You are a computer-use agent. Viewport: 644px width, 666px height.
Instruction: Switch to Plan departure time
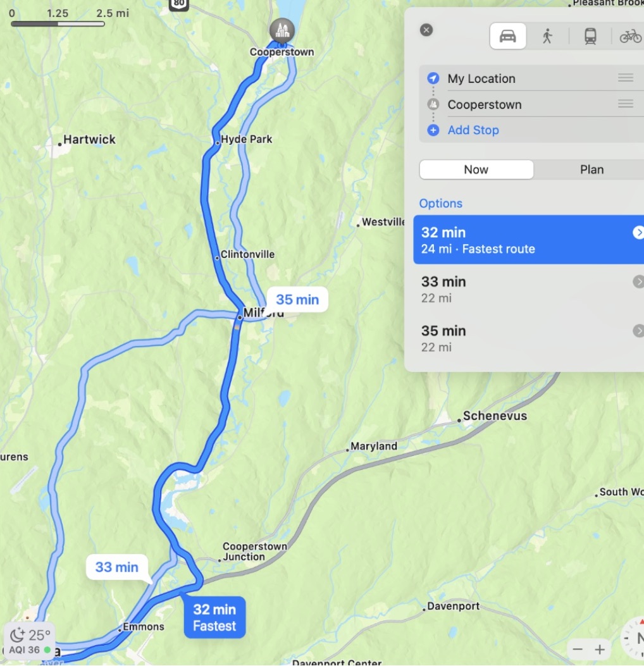(591, 170)
